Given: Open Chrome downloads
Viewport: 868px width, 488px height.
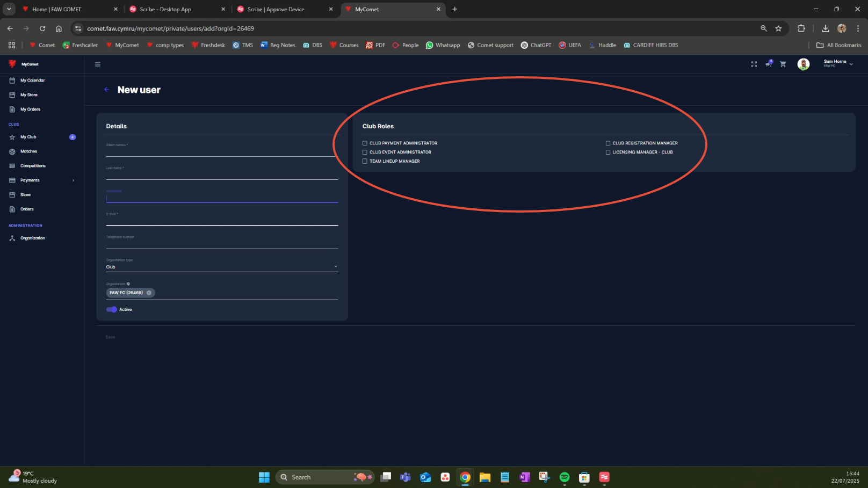Looking at the screenshot, I should click(826, 28).
